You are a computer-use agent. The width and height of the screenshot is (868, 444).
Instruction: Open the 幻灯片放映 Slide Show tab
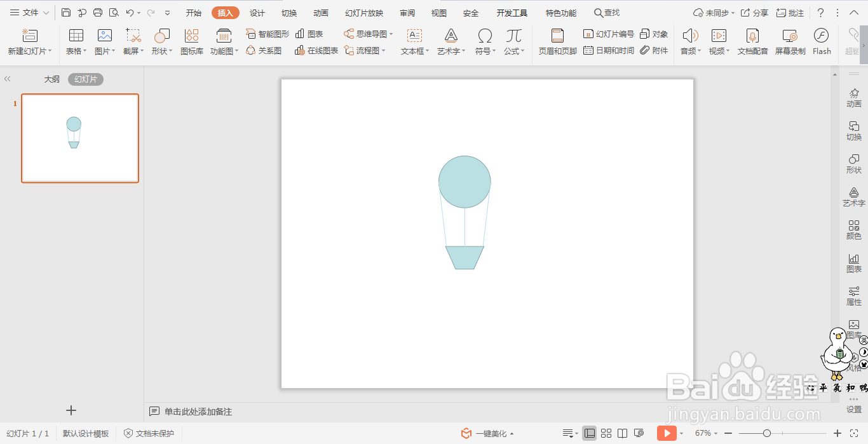pos(364,13)
